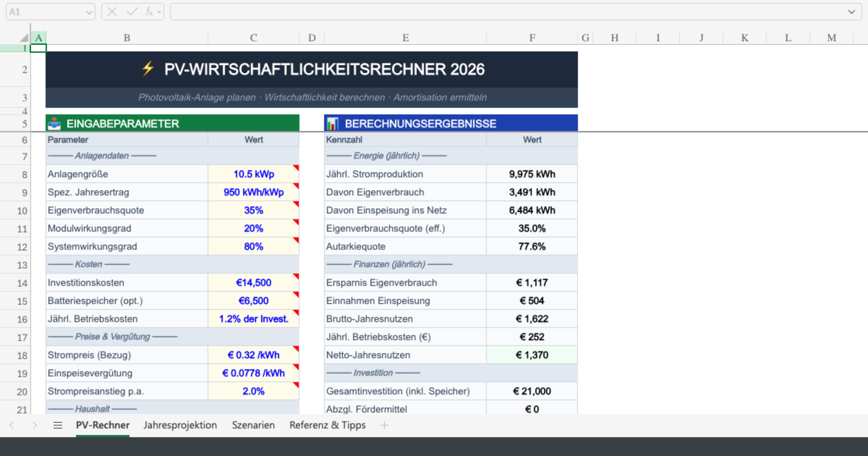Select row 20 header
The width and height of the screenshot is (868, 456).
(x=15, y=391)
